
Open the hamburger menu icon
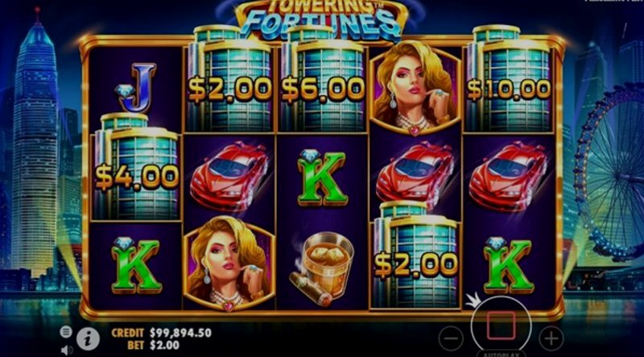tap(66, 331)
